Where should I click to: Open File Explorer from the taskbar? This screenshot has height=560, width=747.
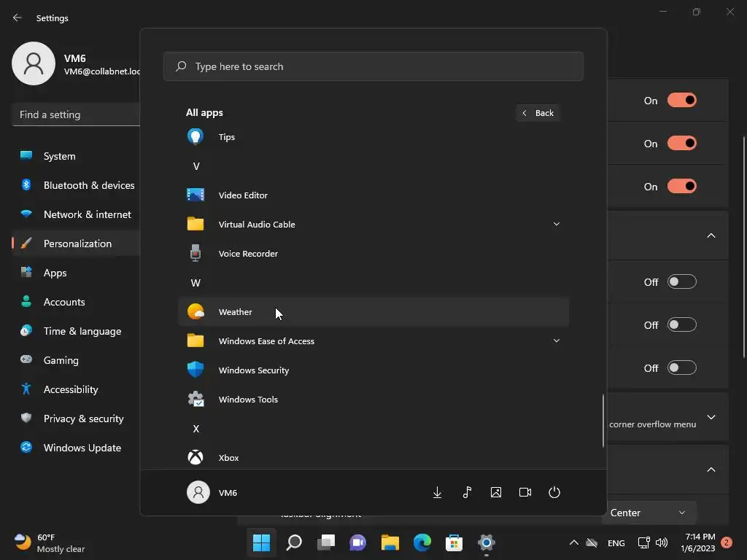tap(390, 542)
